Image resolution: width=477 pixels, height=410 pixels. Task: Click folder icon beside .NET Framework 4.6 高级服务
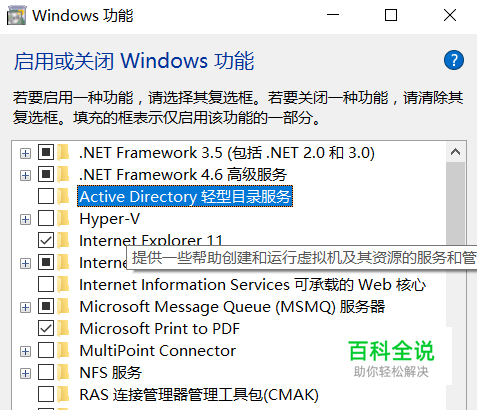click(63, 175)
